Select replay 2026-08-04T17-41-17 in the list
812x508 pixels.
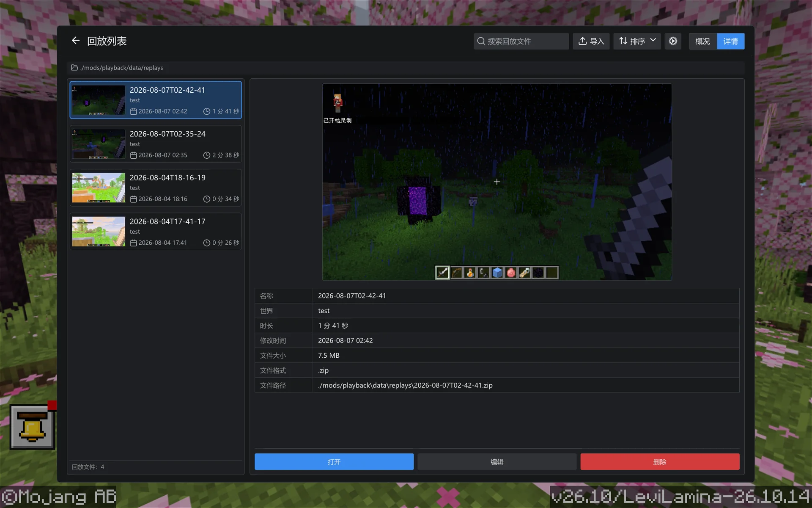click(156, 232)
